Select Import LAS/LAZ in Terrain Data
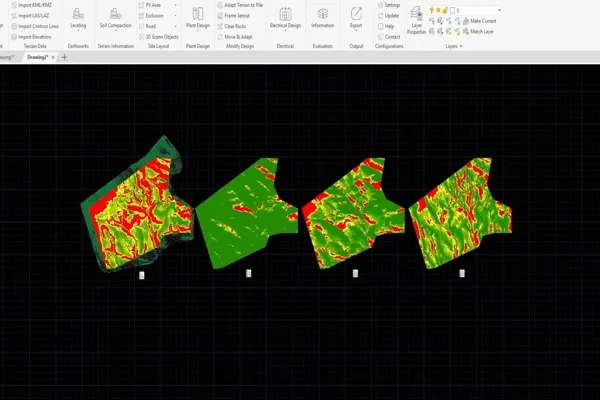This screenshot has height=400, width=600. [30, 16]
